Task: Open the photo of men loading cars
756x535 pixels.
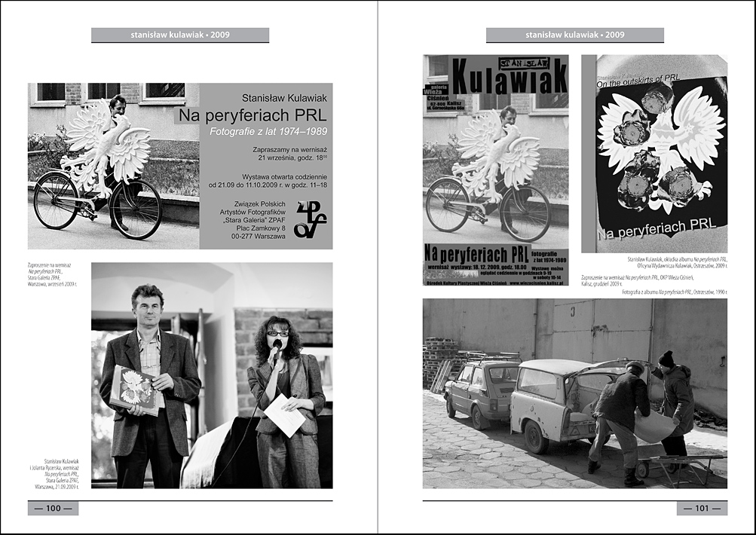Action: point(574,393)
